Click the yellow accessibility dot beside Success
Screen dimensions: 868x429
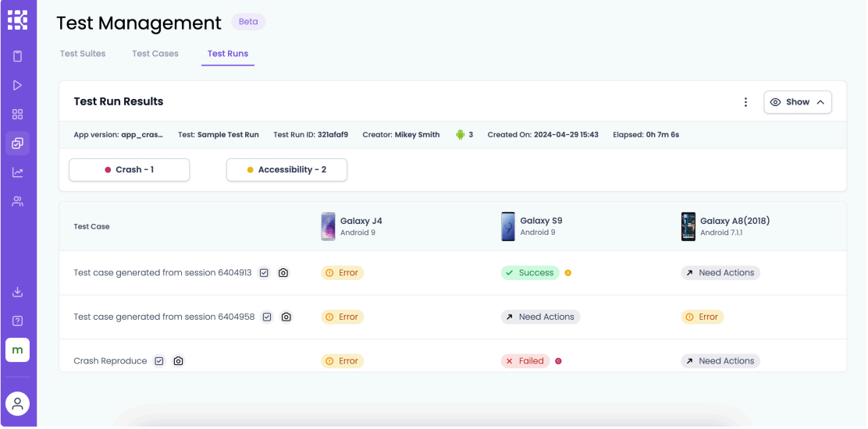coord(568,272)
